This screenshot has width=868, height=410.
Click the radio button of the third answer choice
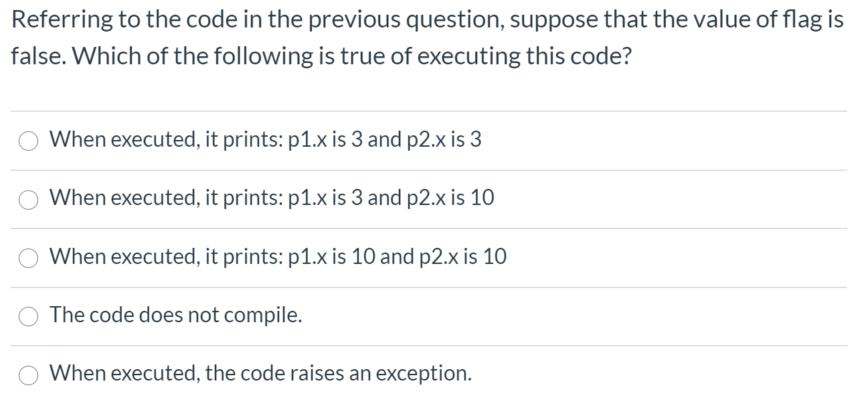pyautogui.click(x=28, y=257)
